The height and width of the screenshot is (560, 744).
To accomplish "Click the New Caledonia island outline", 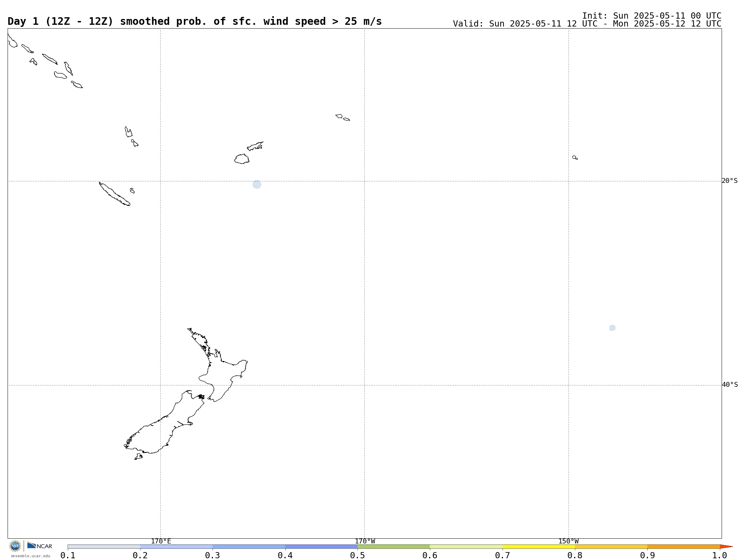I will coord(114,194).
